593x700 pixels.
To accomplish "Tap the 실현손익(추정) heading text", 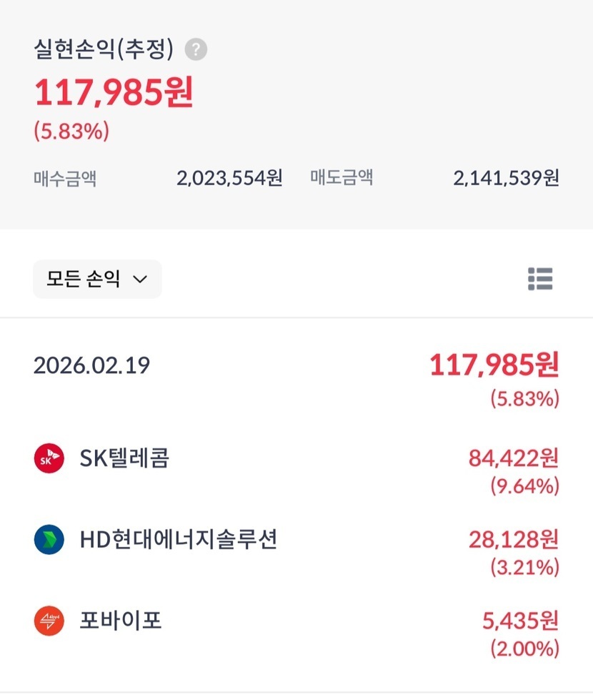I will point(104,49).
